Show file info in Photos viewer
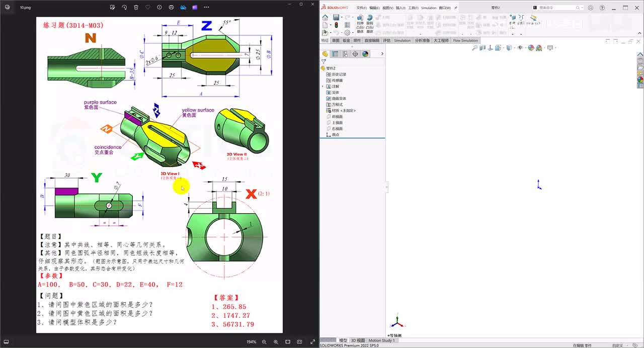Viewport: 644px width, 348px height. 159,8
